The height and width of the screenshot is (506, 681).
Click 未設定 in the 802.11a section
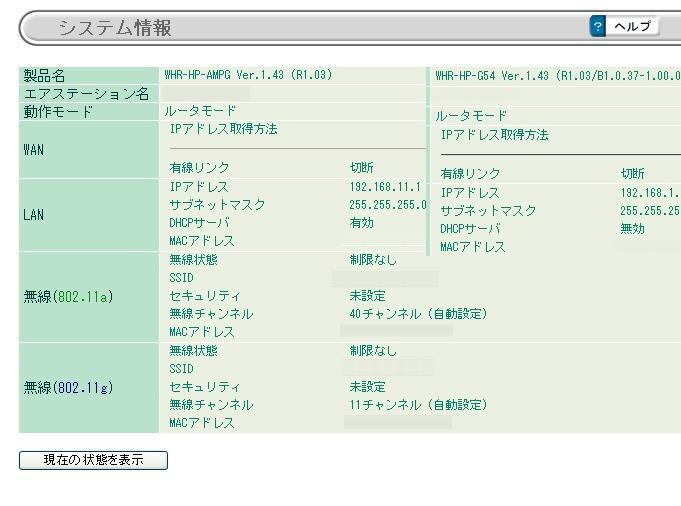pyautogui.click(x=367, y=296)
